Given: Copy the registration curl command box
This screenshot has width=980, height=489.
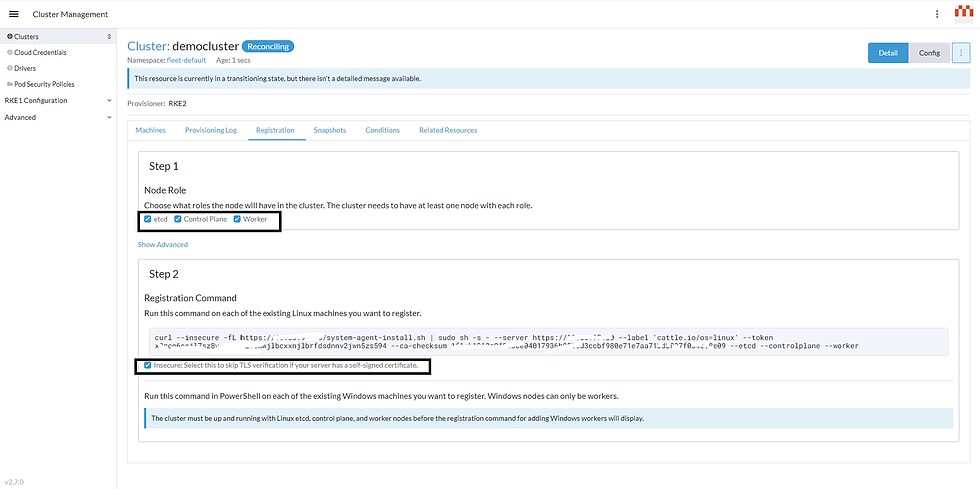Looking at the screenshot, I should point(548,341).
